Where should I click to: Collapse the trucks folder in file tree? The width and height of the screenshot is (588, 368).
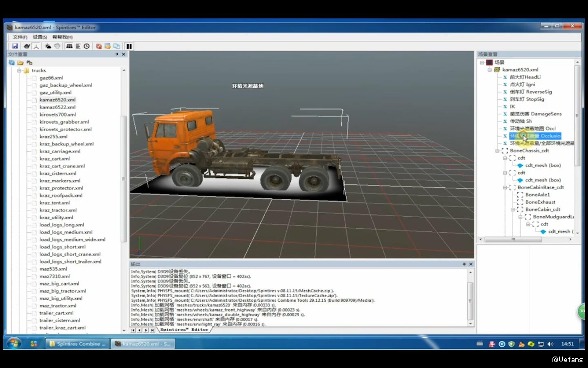(x=19, y=70)
